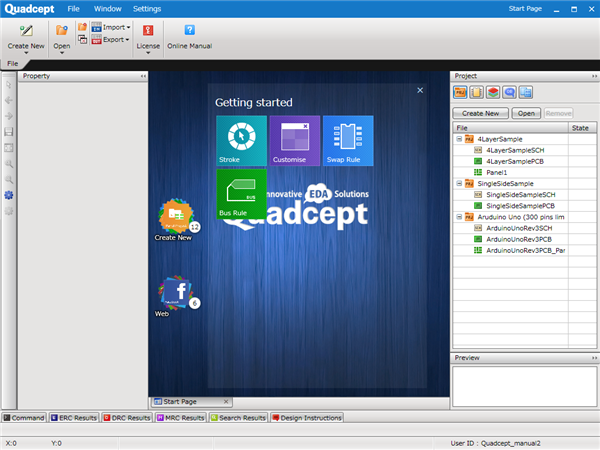Select 4LayerSampleSCH in project tree
The height and width of the screenshot is (450, 600).
515,150
